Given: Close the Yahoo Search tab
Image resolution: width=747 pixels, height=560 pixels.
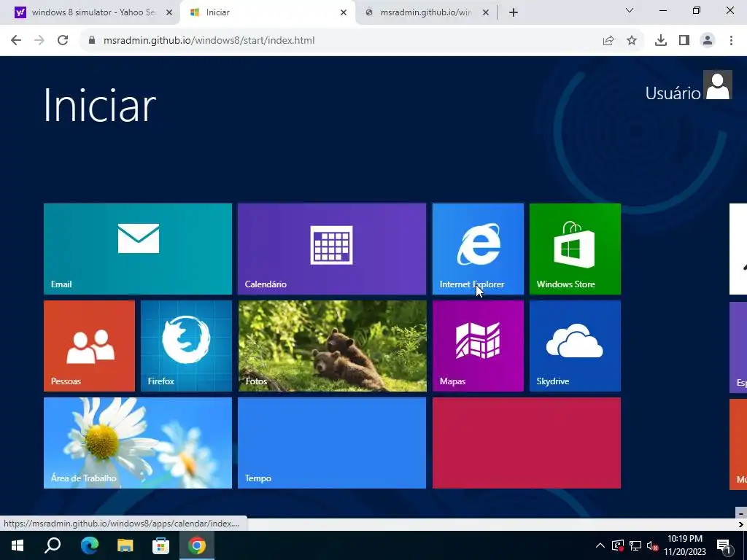Looking at the screenshot, I should click(x=169, y=12).
